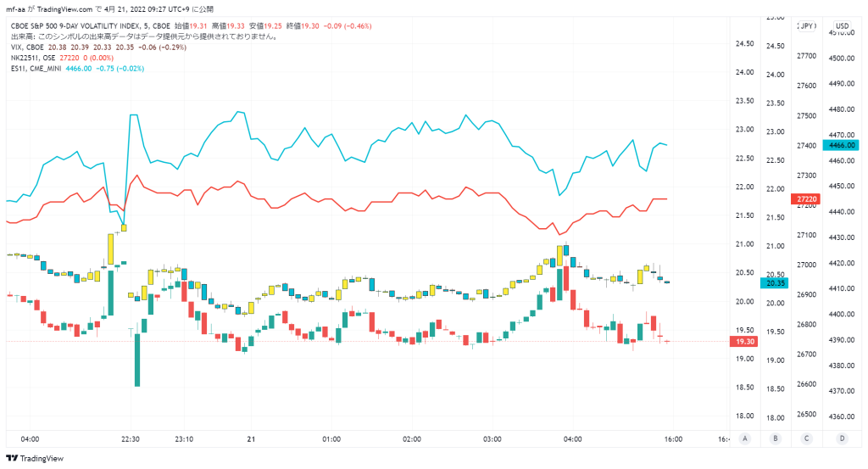
Task: Select the scale D button
Action: [842, 438]
